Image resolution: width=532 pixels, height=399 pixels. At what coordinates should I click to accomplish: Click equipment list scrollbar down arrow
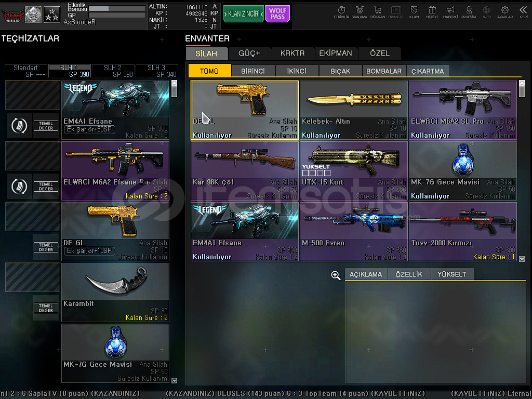(175, 380)
